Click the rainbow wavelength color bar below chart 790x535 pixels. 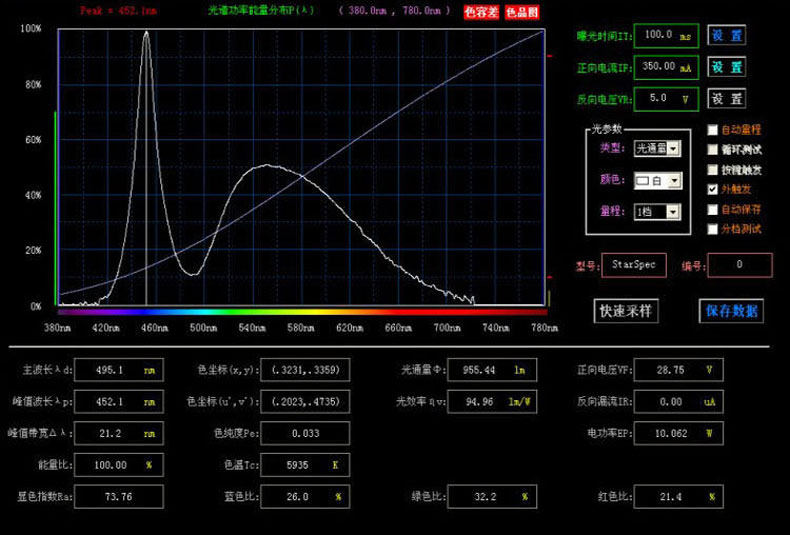[301, 312]
